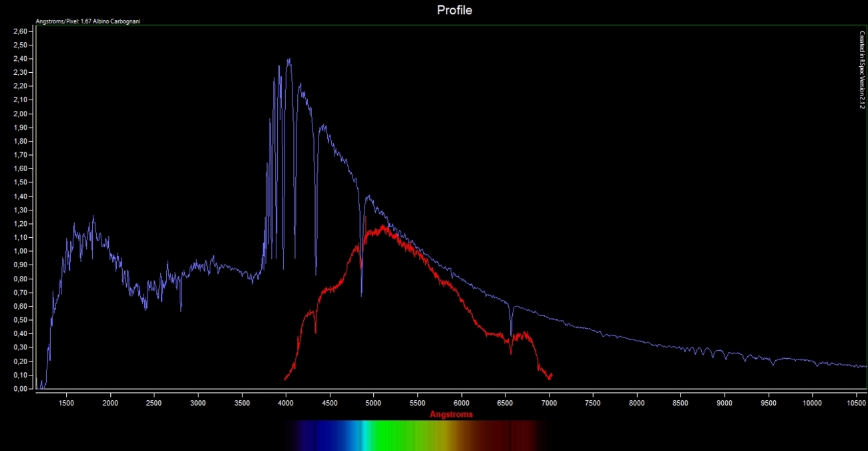Click the 7000 tick label on x-axis
The width and height of the screenshot is (868, 451).
[549, 402]
